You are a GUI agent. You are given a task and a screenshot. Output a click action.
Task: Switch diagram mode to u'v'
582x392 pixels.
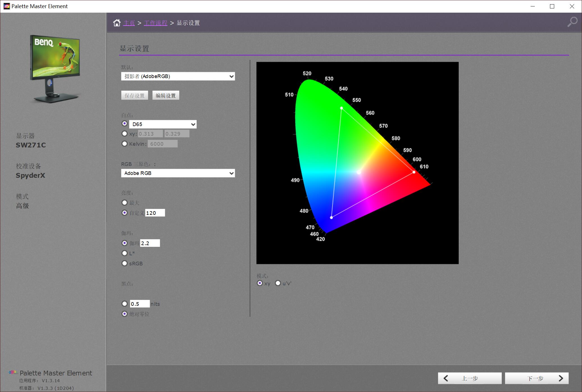[x=278, y=283]
